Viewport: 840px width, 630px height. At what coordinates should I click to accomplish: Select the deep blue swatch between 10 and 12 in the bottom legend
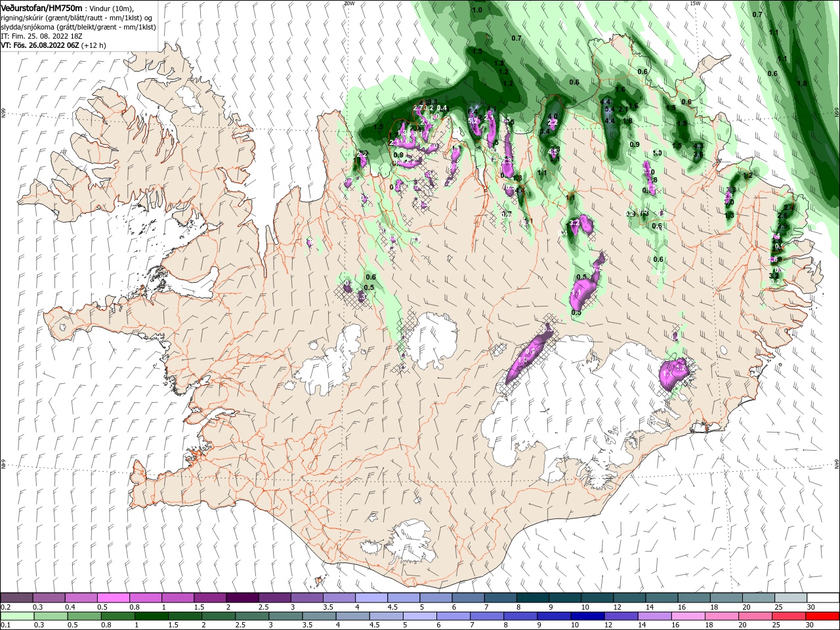point(586,616)
